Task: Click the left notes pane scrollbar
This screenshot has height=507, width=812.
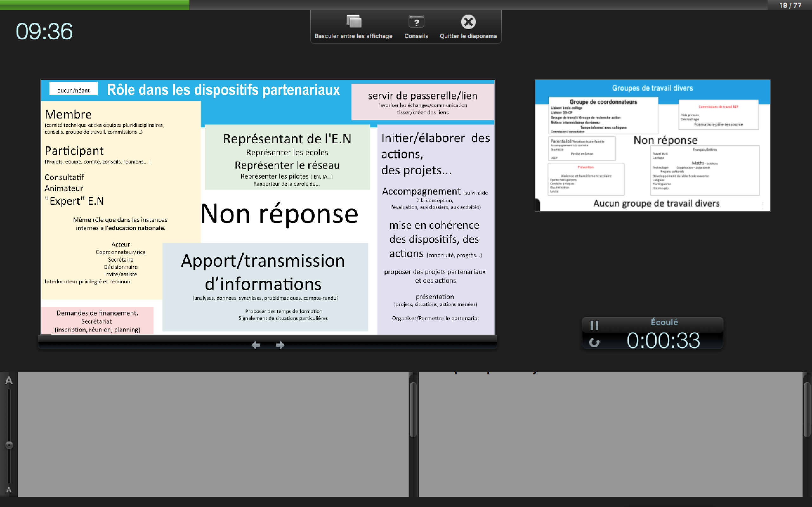Action: pos(413,410)
